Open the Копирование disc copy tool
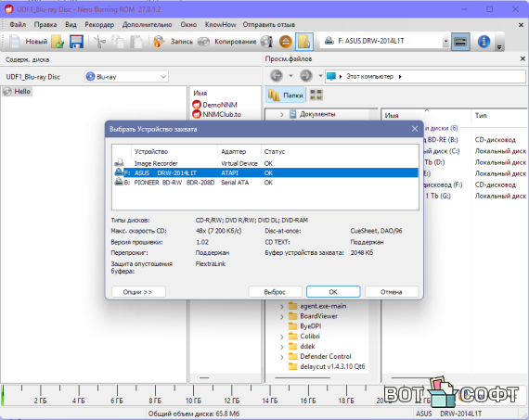 [x=226, y=42]
